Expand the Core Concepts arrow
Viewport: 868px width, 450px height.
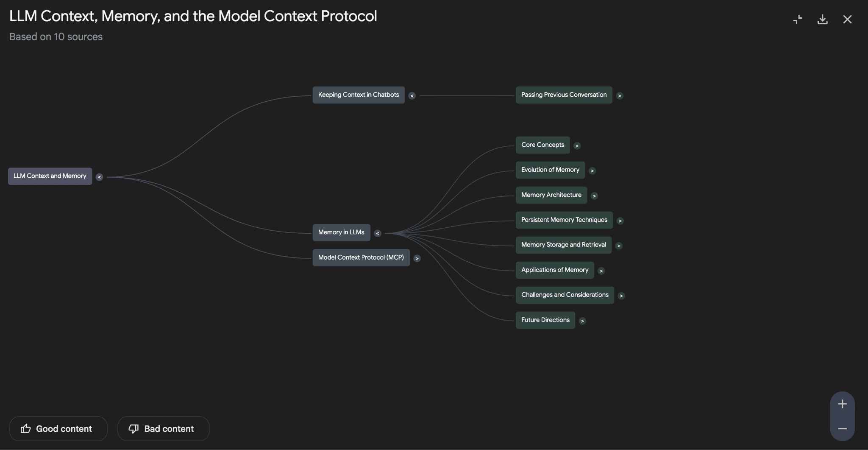577,146
